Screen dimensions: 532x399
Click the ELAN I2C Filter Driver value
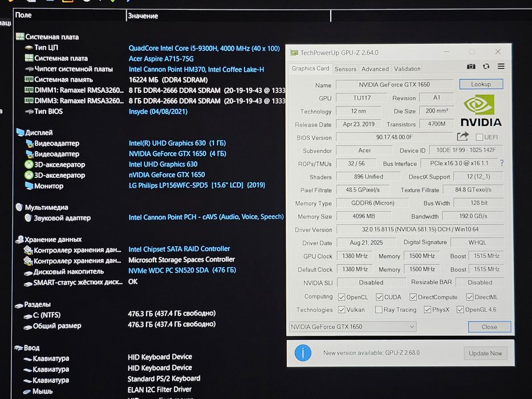point(160,389)
